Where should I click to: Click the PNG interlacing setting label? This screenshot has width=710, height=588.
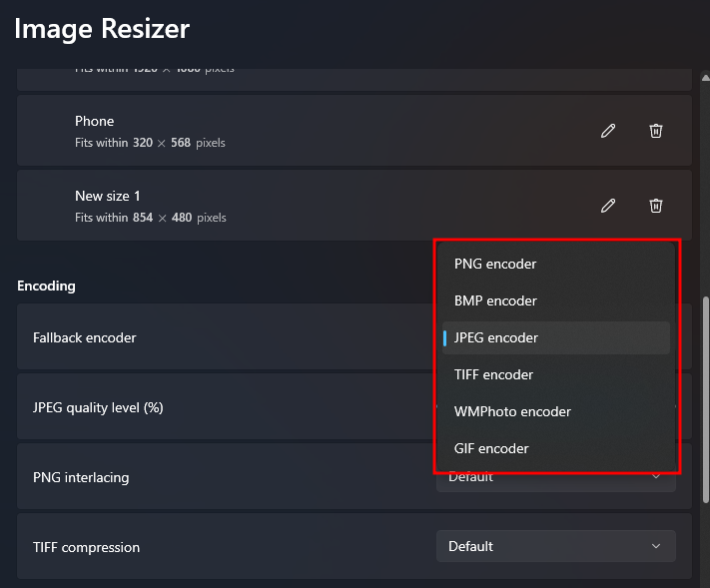coord(81,478)
